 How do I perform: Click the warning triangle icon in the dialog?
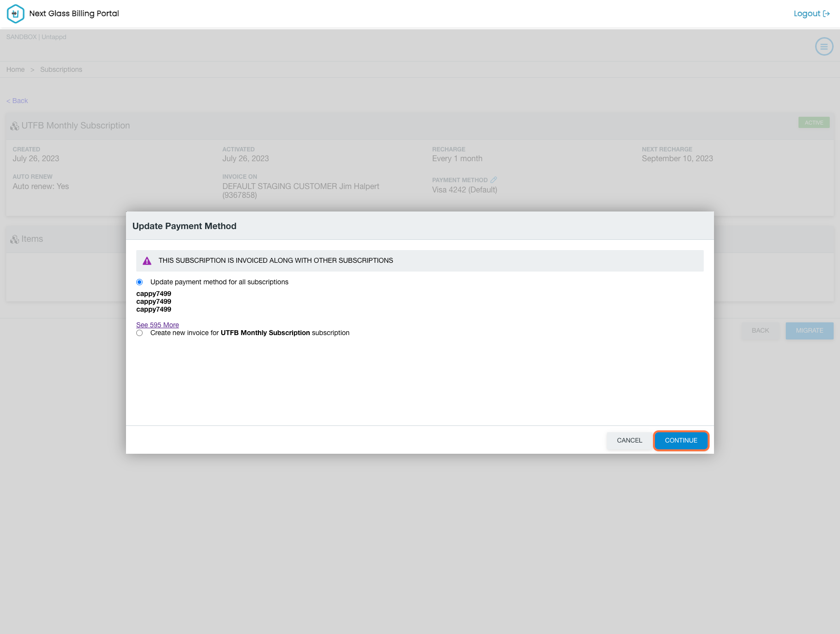pyautogui.click(x=147, y=261)
